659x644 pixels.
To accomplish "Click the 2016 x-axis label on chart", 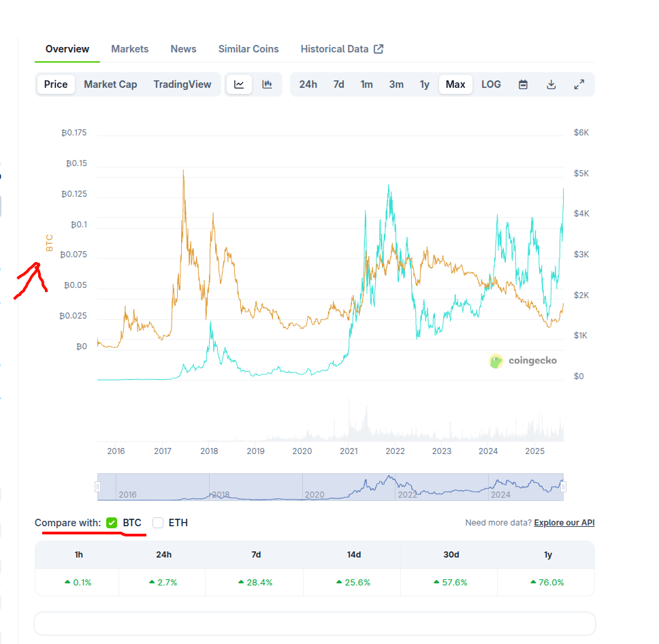I will tap(116, 451).
